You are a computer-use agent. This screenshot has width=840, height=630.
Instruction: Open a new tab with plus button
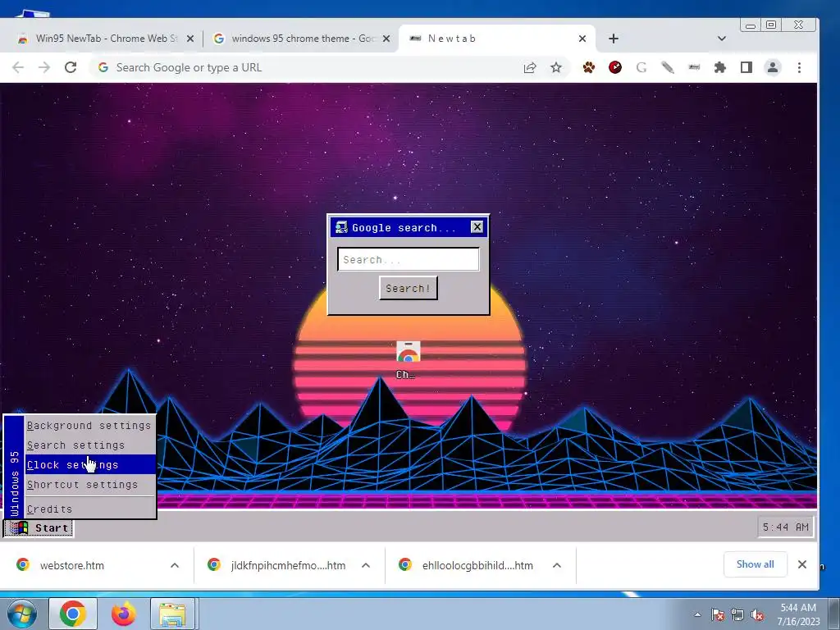click(x=614, y=39)
